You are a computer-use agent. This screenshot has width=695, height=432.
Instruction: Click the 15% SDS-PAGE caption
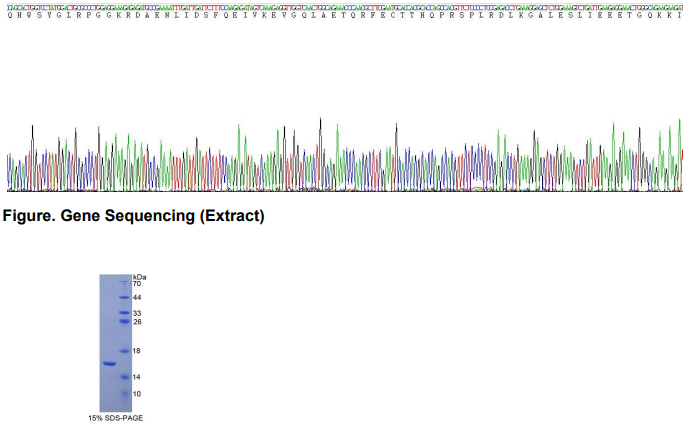click(115, 417)
